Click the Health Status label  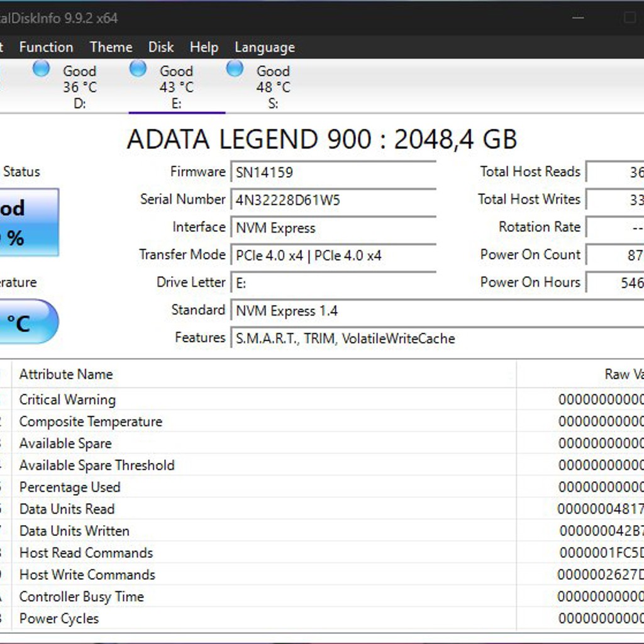21,171
